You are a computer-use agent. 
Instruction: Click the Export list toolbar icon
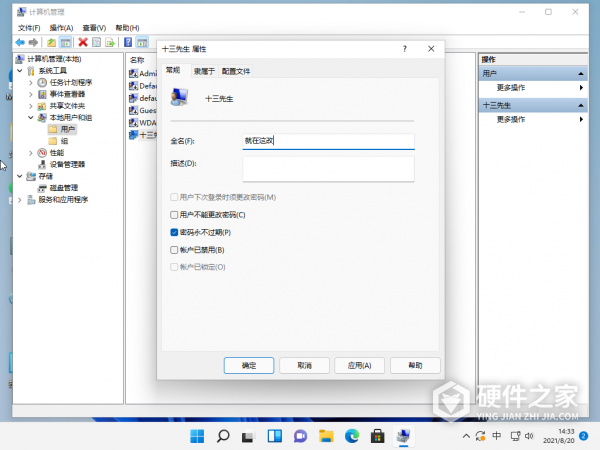tap(110, 42)
